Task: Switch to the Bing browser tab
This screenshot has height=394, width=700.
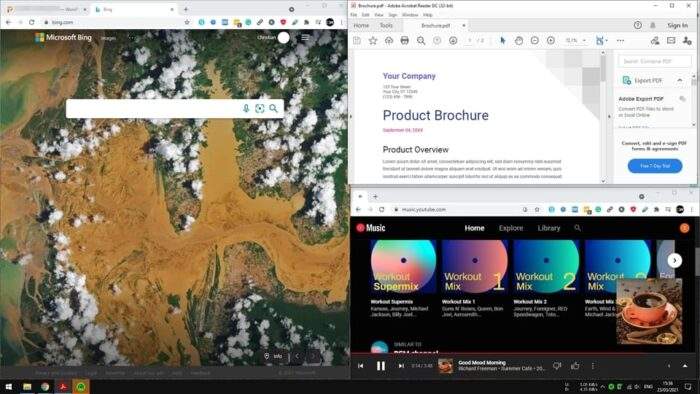Action: click(x=134, y=9)
